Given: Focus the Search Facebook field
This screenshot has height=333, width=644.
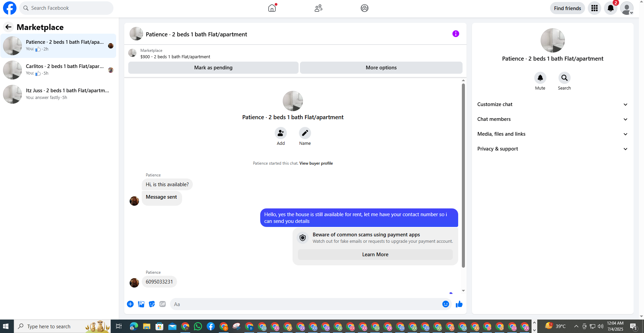Looking at the screenshot, I should click(66, 8).
